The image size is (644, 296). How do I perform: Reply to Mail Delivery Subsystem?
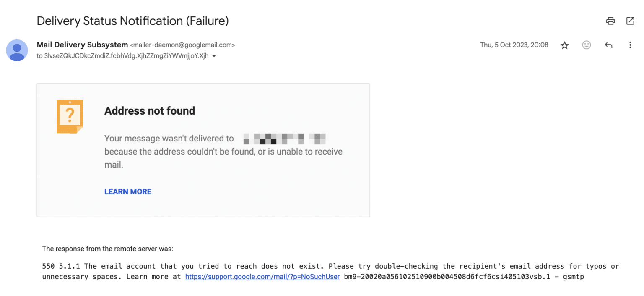608,45
